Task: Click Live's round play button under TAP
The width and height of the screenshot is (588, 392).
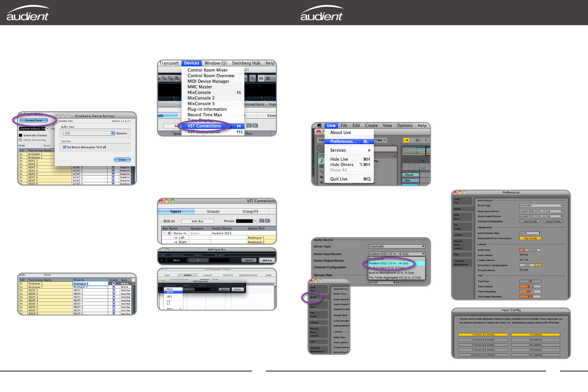Action: pyautogui.click(x=320, y=148)
